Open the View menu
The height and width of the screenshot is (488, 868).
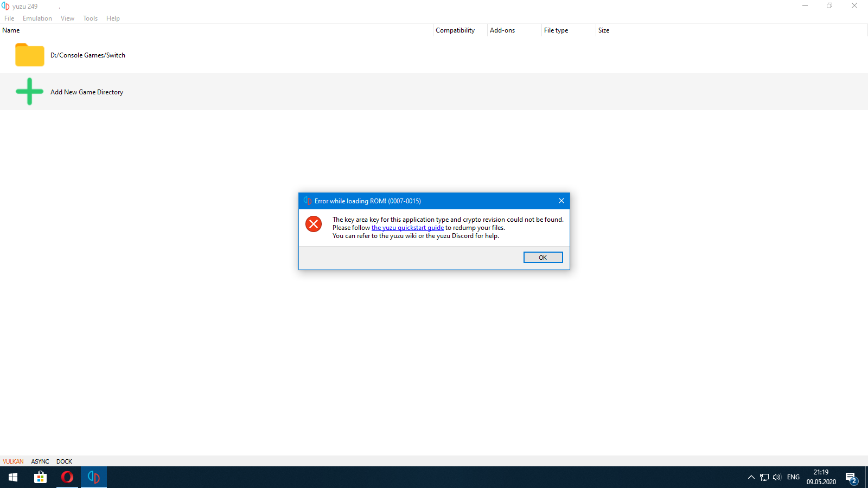pyautogui.click(x=67, y=18)
